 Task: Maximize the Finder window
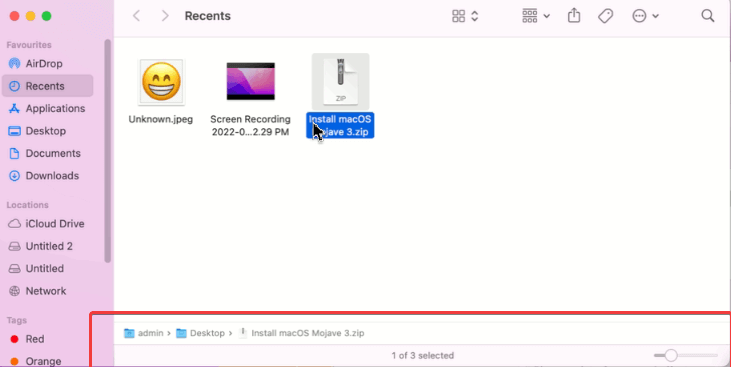click(x=46, y=16)
